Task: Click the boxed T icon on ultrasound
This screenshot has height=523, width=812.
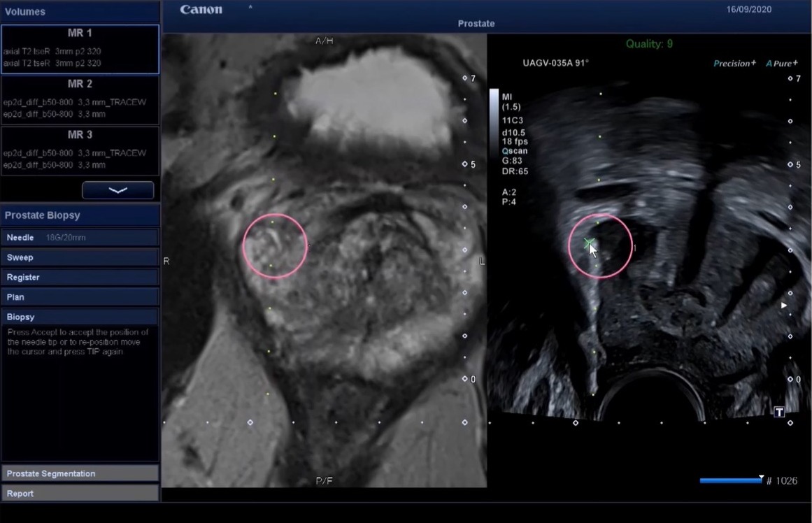Action: (779, 412)
